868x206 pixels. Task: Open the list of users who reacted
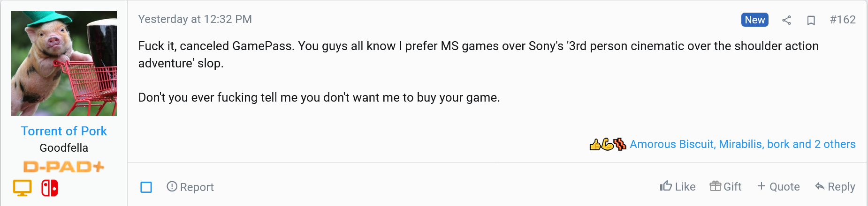(742, 144)
